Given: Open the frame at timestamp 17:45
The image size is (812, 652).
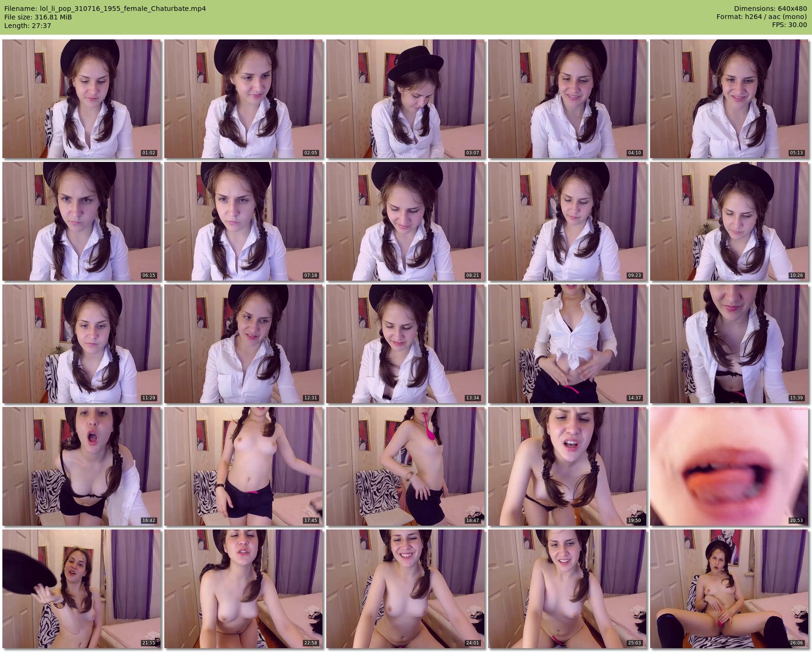Looking at the screenshot, I should click(243, 466).
